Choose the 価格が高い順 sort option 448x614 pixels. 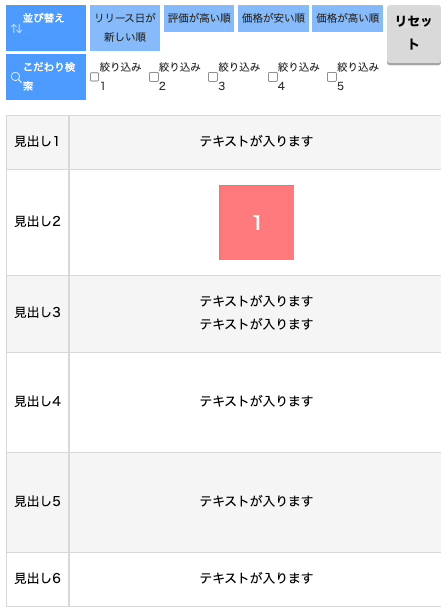[347, 18]
